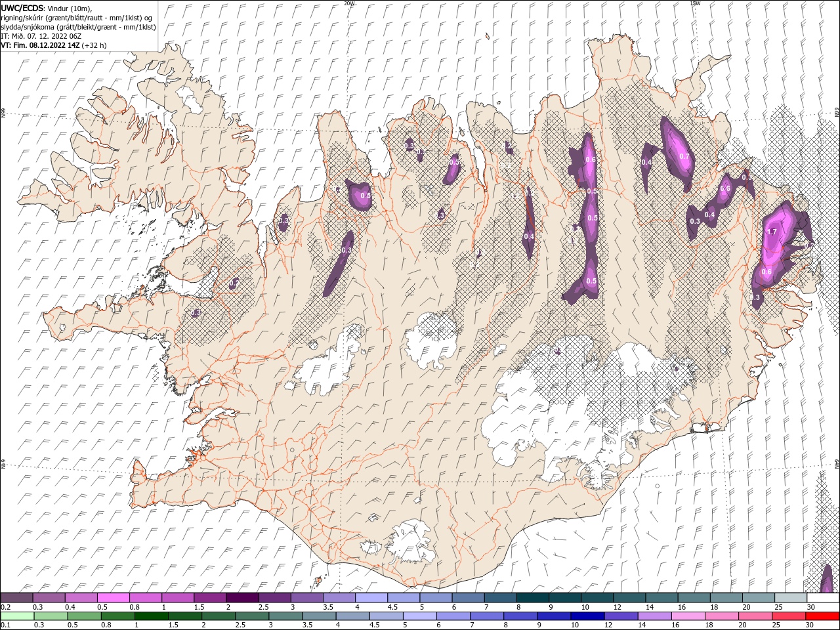This screenshot has height=630, width=840.
Task: Select the snow legend swatch between 3.5 and 4
Action: pyautogui.click(x=339, y=598)
